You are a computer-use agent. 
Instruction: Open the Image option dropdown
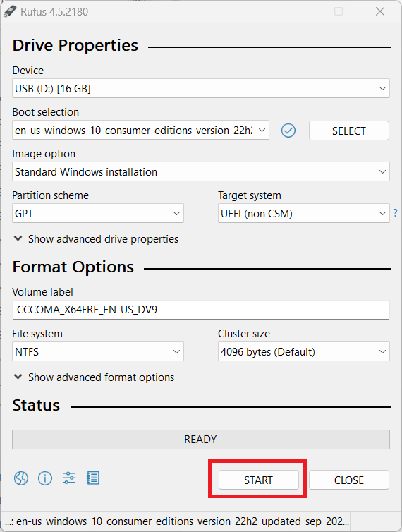click(x=201, y=171)
